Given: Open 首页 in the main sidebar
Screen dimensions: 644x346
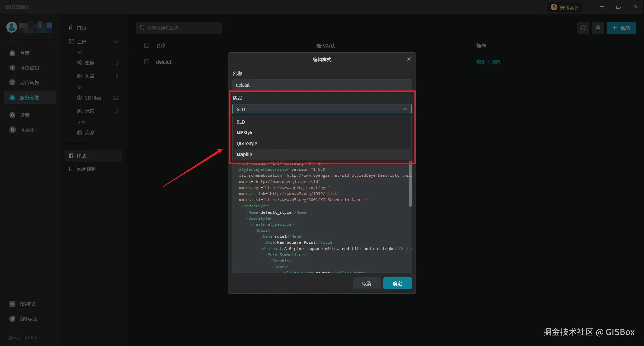Looking at the screenshot, I should pyautogui.click(x=30, y=53).
